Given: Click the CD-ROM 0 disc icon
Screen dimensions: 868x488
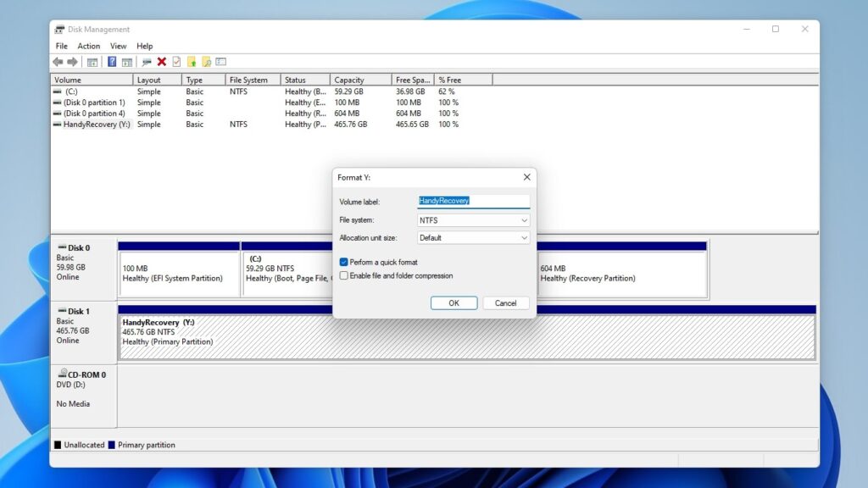Looking at the screenshot, I should tap(63, 374).
